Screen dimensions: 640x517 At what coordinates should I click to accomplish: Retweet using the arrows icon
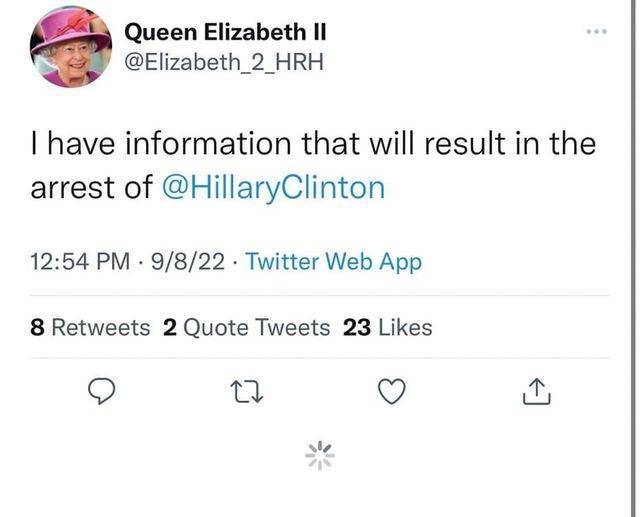[247, 391]
